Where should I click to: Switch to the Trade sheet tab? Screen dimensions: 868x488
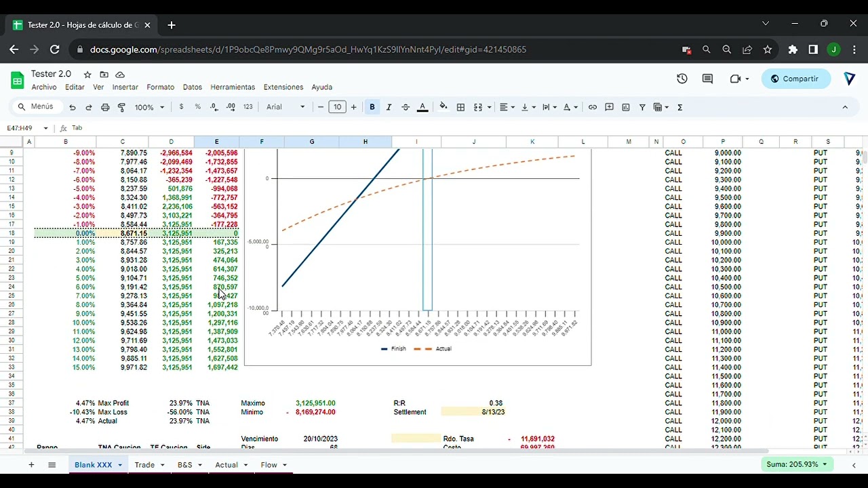pos(144,465)
